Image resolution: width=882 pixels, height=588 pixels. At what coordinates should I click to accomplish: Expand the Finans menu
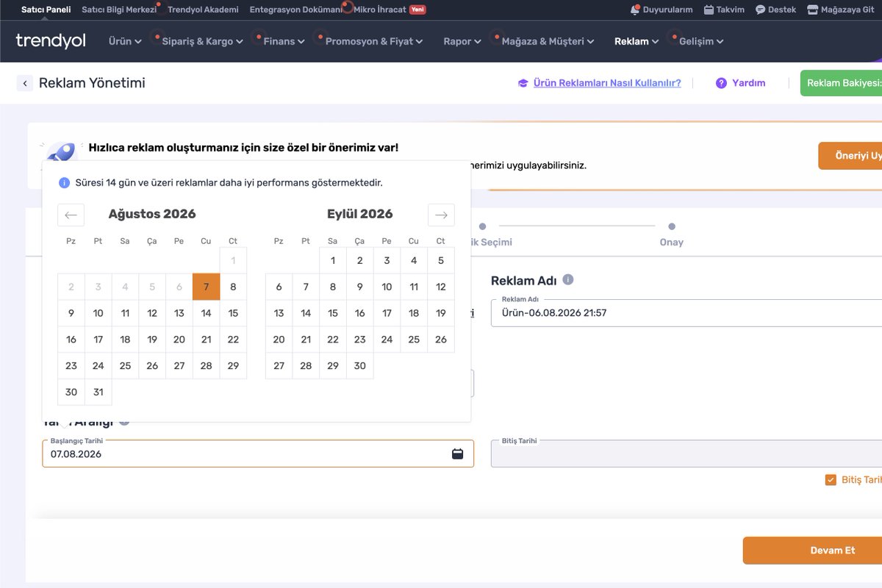click(284, 41)
